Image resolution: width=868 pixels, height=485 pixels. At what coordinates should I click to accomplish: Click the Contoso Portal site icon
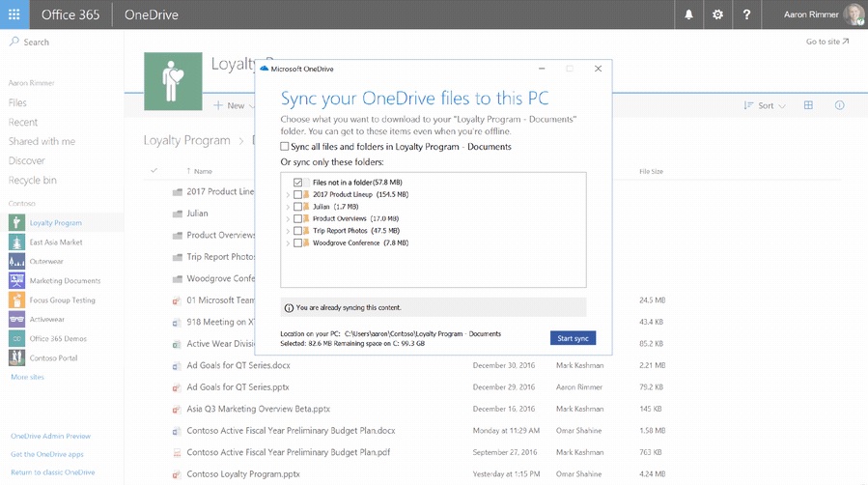pyautogui.click(x=16, y=357)
